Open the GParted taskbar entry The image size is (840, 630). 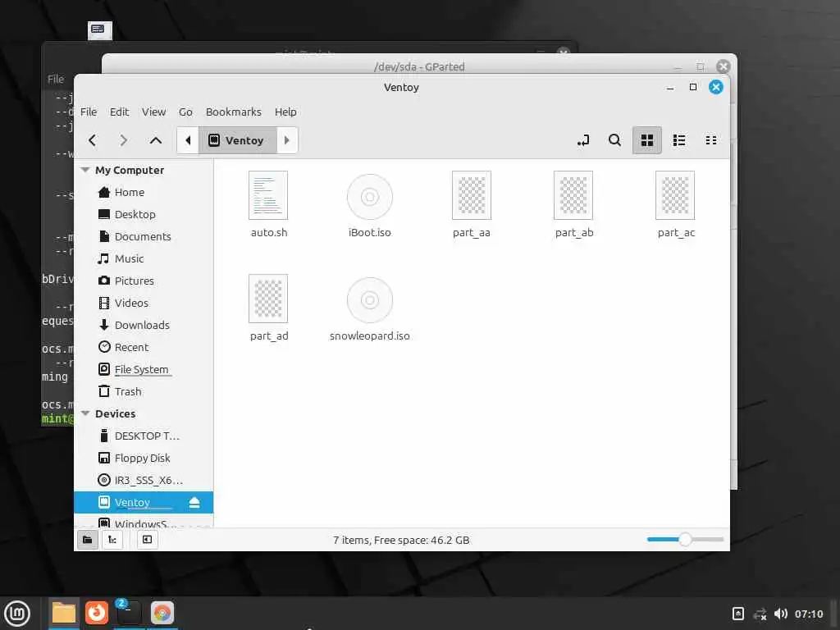tap(162, 614)
